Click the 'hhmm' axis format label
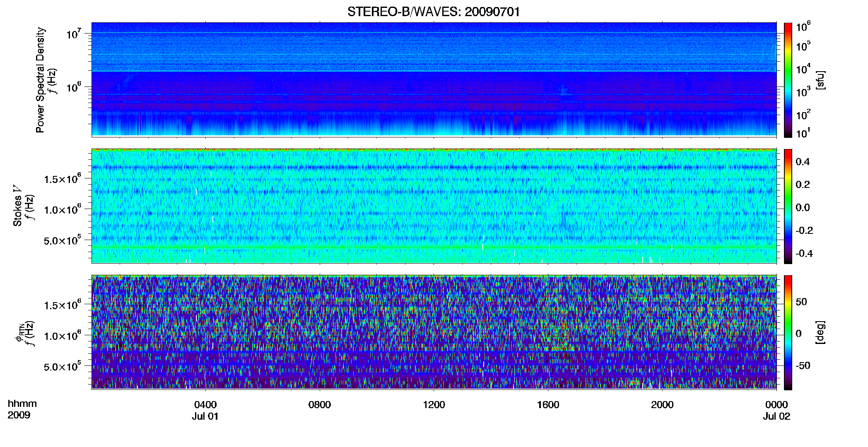This screenshot has width=868, height=447. [x=22, y=404]
